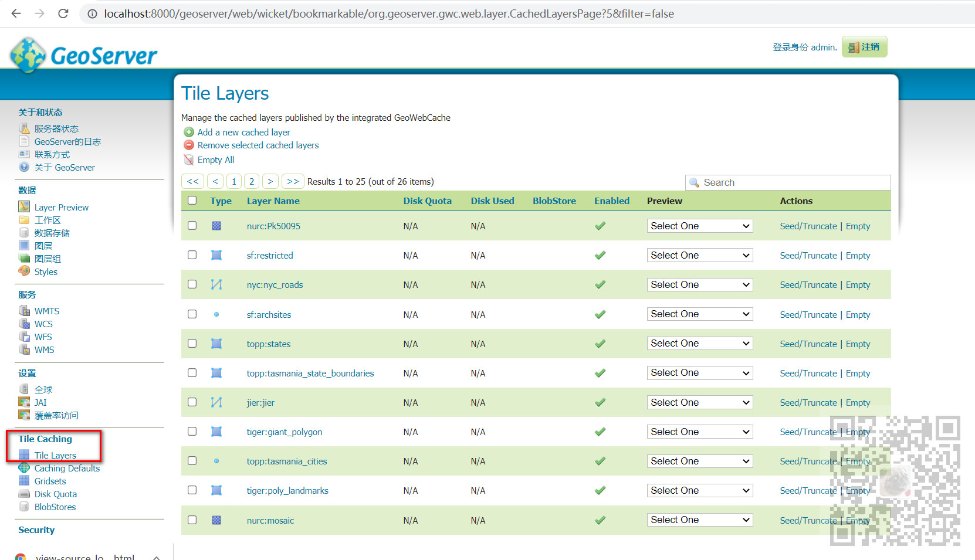
Task: Click the WMS service icon
Action: pyautogui.click(x=24, y=349)
